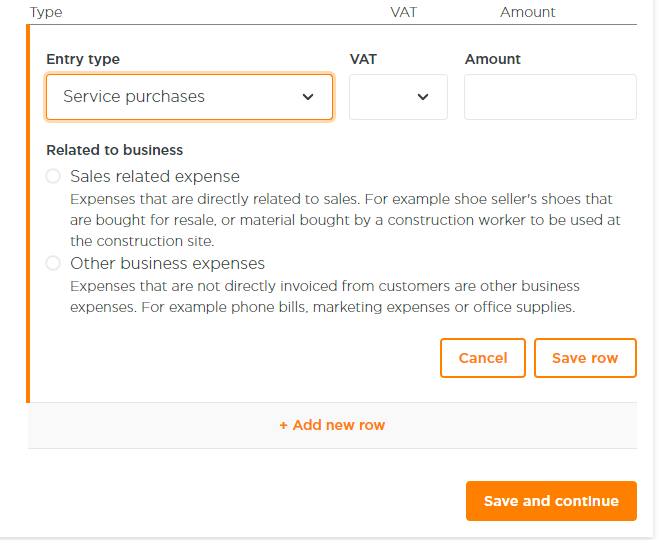Click the Cancel button

[x=483, y=358]
